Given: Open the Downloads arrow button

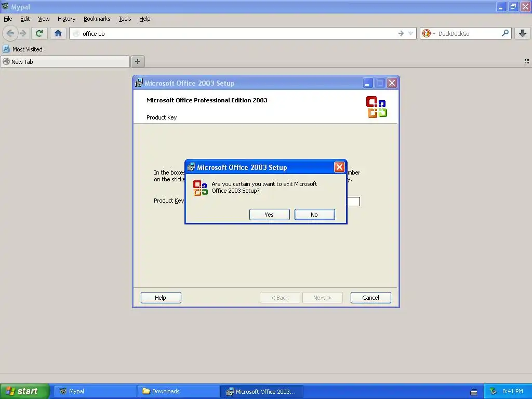Looking at the screenshot, I should click(x=523, y=33).
